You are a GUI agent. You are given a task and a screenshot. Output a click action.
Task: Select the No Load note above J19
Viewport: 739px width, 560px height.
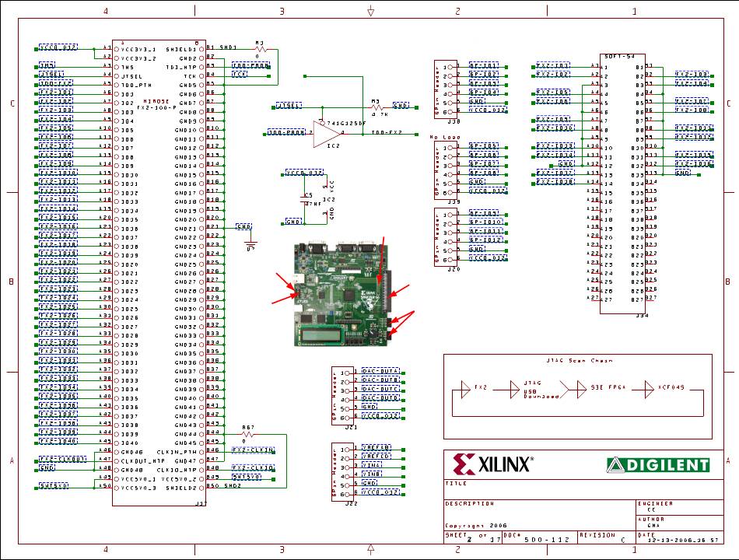445,137
